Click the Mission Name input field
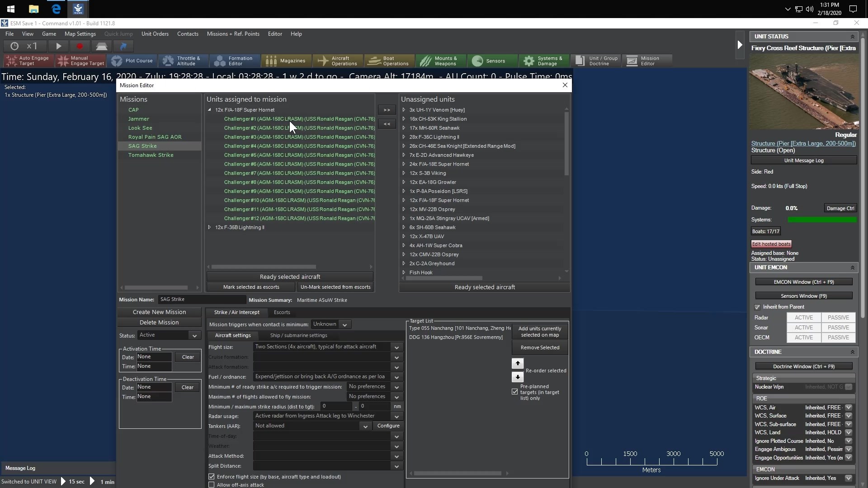Screen dimensions: 868x488 point(202,300)
